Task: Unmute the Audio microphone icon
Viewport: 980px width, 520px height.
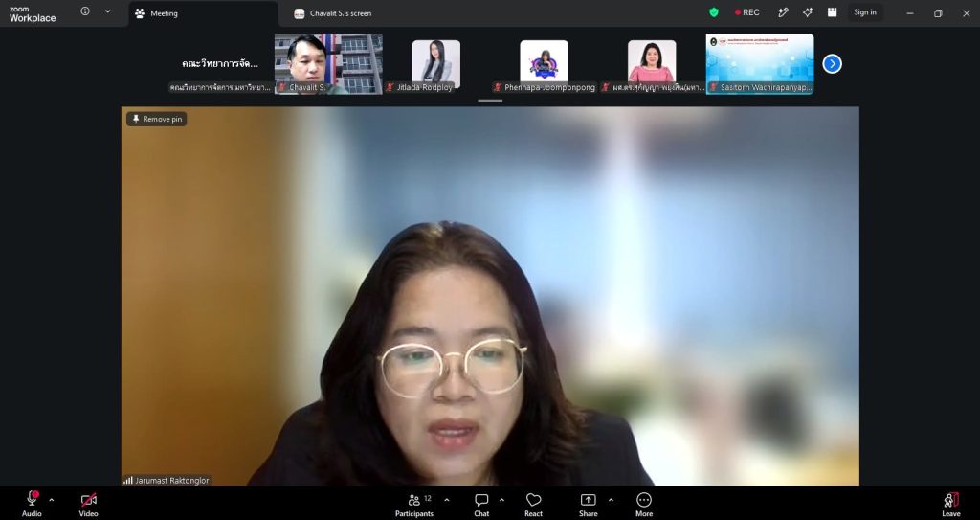Action: point(32,499)
